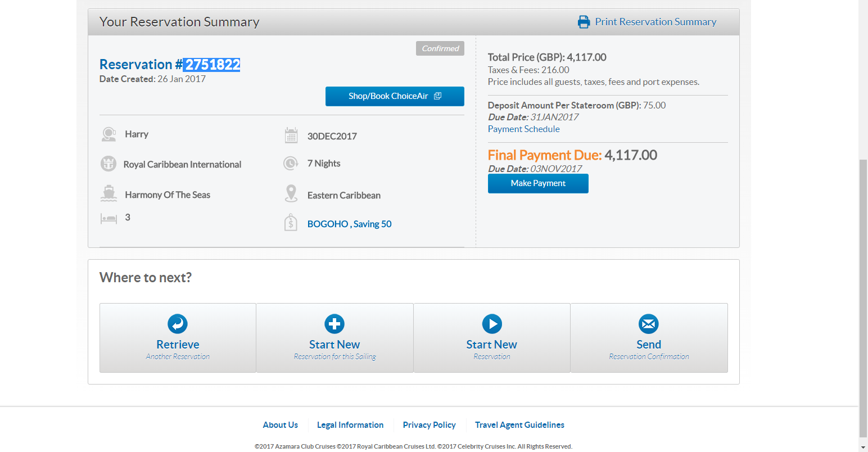Click the Where to next? heading

pyautogui.click(x=146, y=278)
